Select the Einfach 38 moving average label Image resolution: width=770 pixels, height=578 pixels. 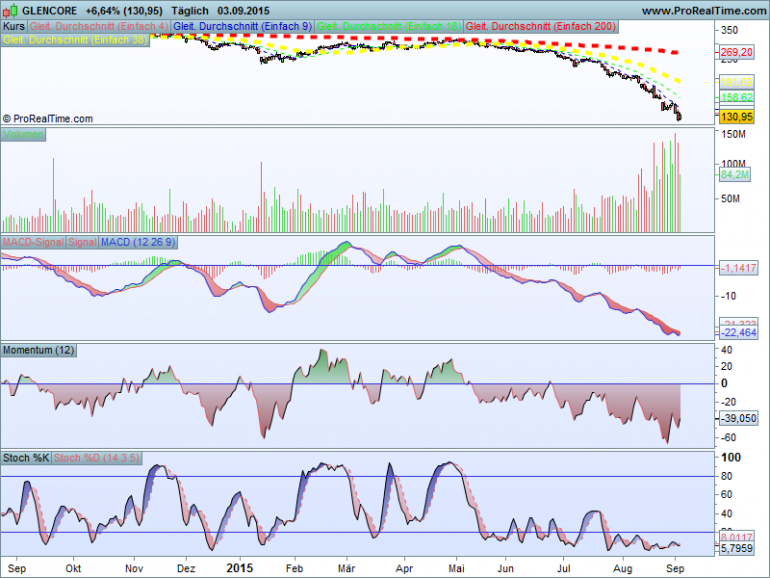(x=75, y=40)
